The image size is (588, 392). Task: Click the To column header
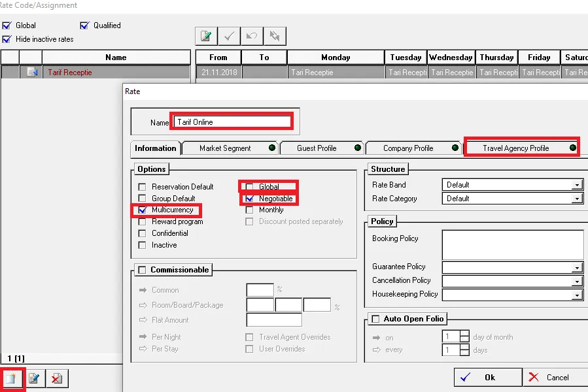[x=264, y=57]
